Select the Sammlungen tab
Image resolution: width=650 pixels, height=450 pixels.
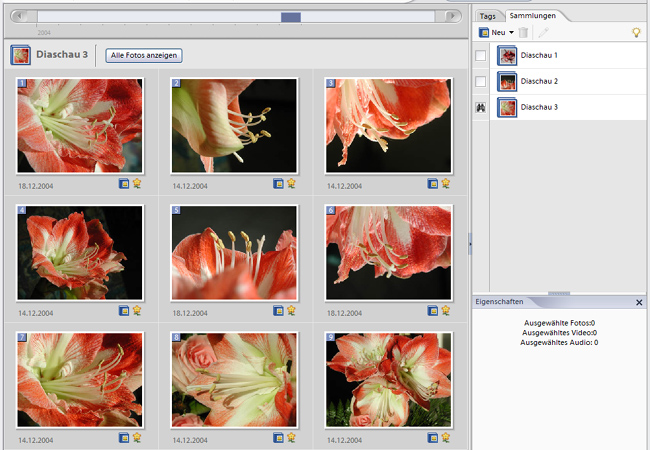pos(531,16)
